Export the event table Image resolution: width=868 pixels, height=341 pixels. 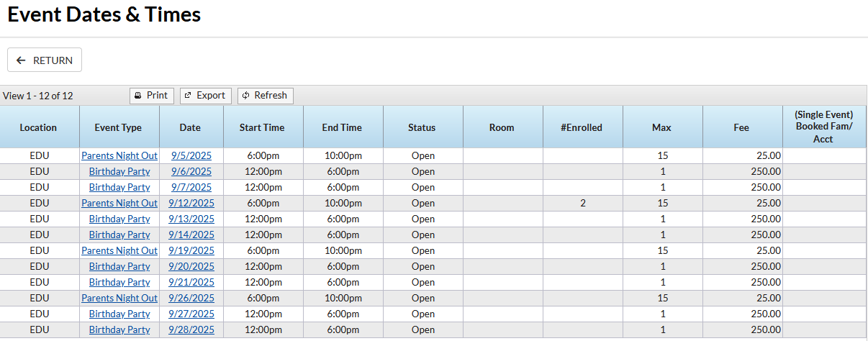[206, 96]
